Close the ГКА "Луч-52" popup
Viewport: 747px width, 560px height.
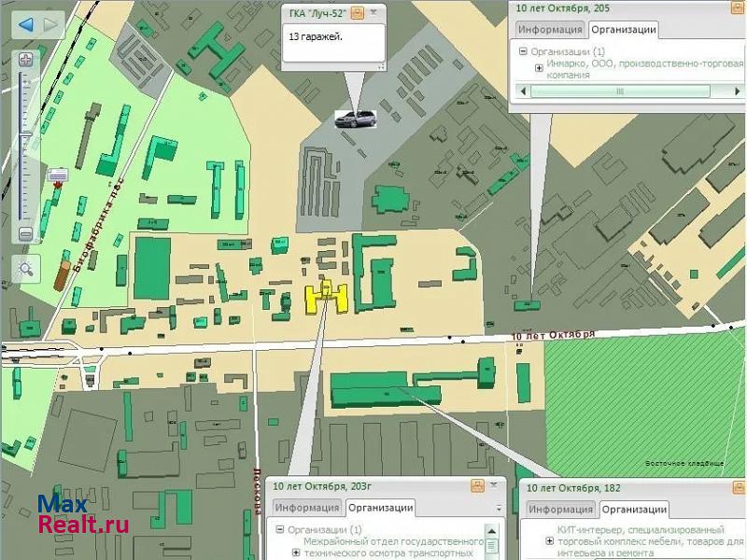(x=375, y=12)
